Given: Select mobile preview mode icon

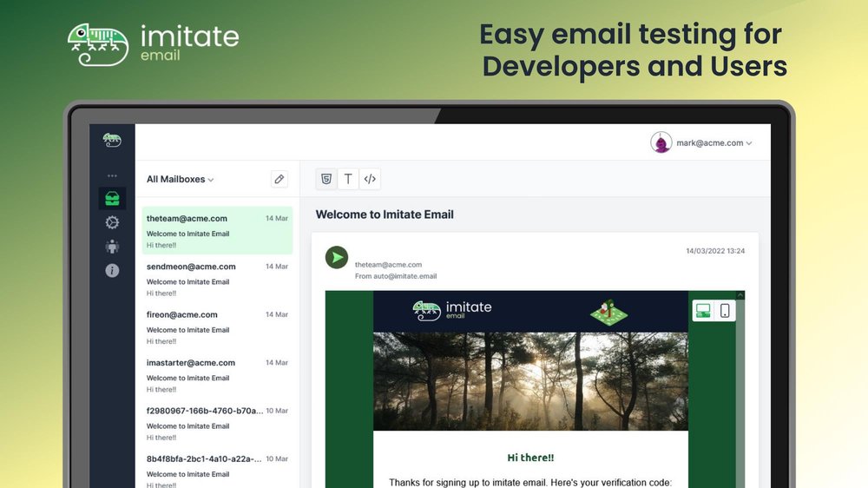Looking at the screenshot, I should point(725,311).
